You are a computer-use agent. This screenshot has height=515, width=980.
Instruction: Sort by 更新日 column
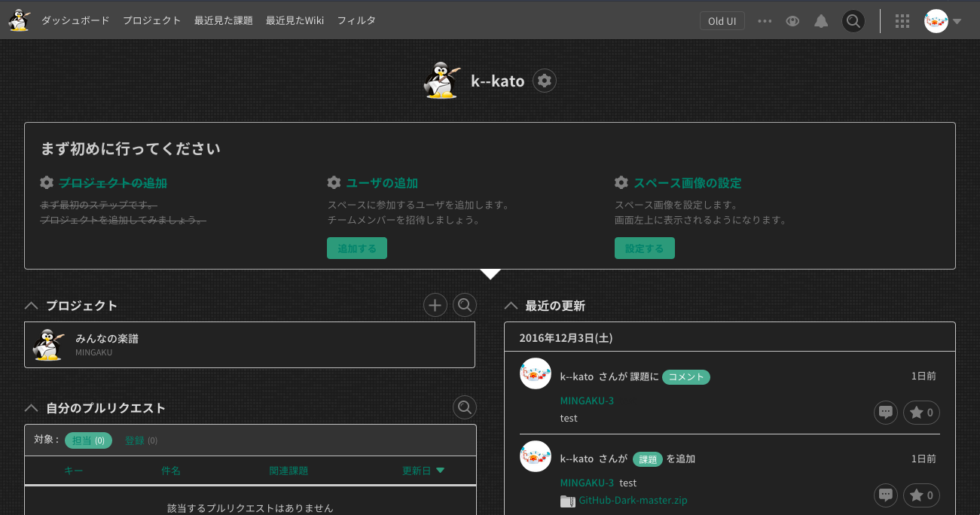pos(423,471)
